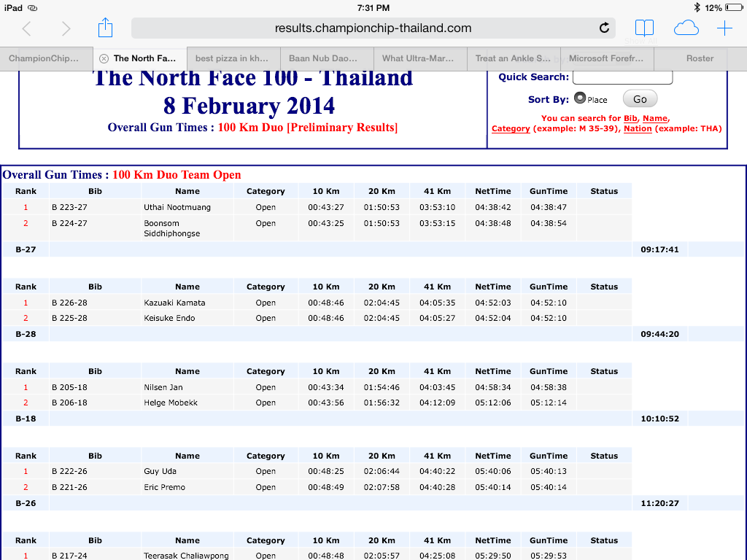Click team total time 09:44:20
This screenshot has width=747, height=560.
659,334
